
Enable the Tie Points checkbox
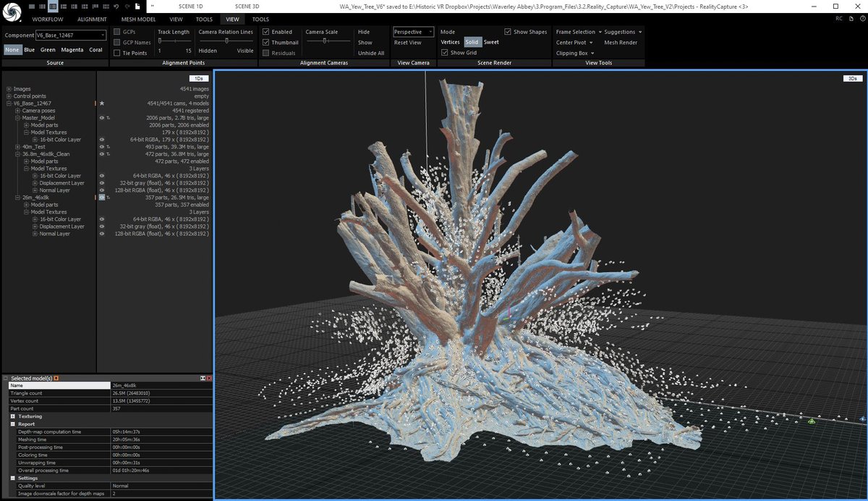[117, 53]
